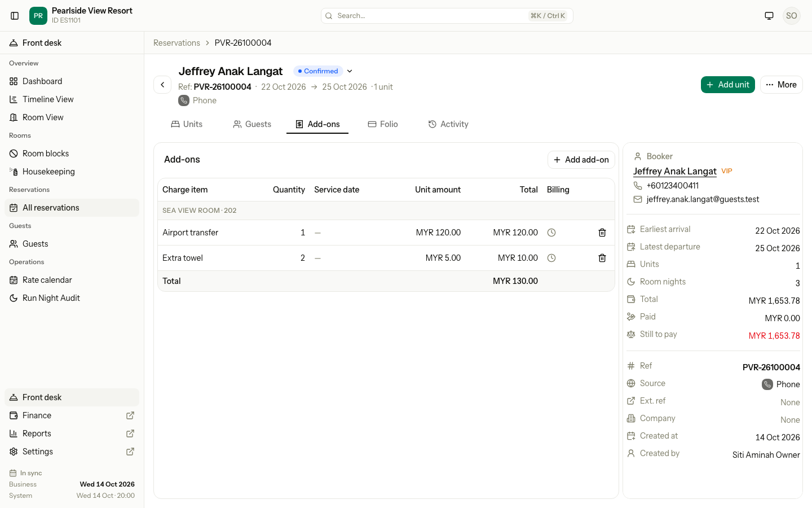This screenshot has width=812, height=508.
Task: Open the display monitor icon in header
Action: coord(769,16)
